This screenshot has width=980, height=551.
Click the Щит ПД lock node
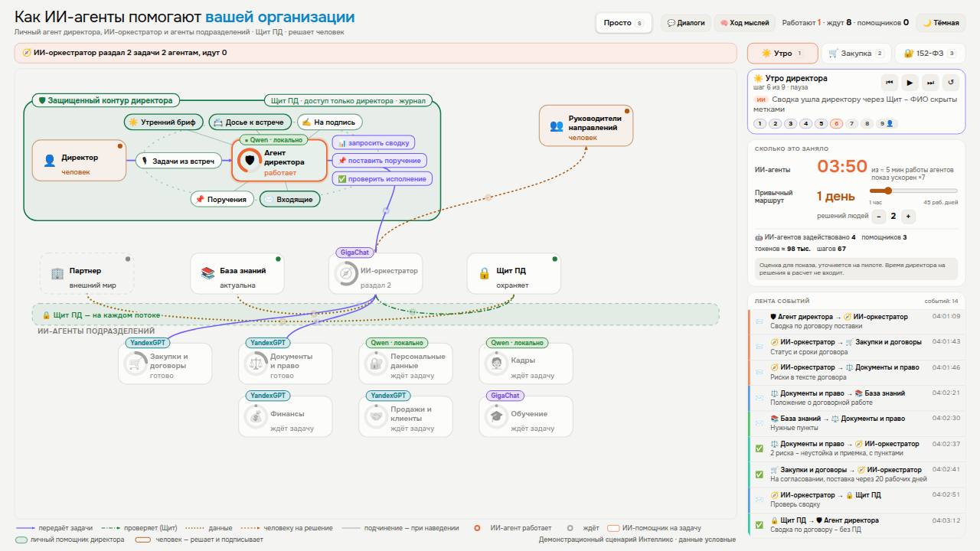(x=513, y=273)
